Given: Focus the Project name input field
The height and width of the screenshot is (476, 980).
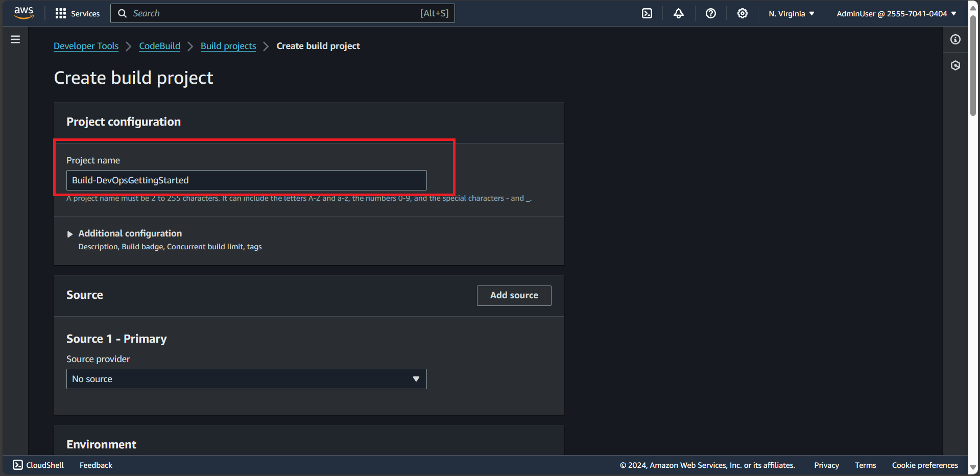Looking at the screenshot, I should tap(247, 180).
